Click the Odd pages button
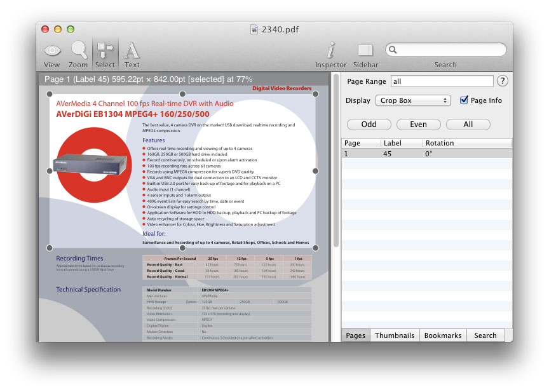 click(x=369, y=125)
